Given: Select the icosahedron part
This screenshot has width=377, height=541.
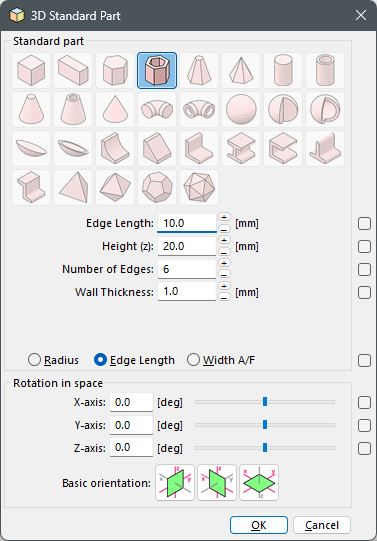Looking at the screenshot, I should tap(199, 187).
